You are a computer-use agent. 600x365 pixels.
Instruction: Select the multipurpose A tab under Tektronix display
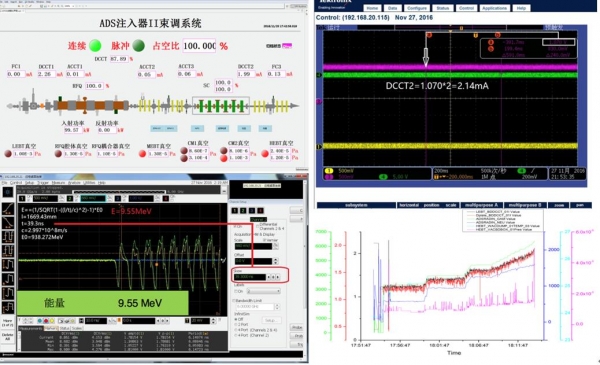pyautogui.click(x=481, y=205)
